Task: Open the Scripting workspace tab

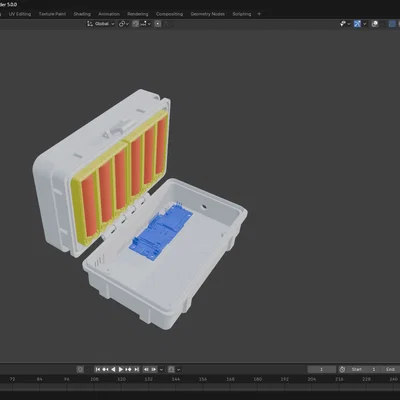Action: 242,14
